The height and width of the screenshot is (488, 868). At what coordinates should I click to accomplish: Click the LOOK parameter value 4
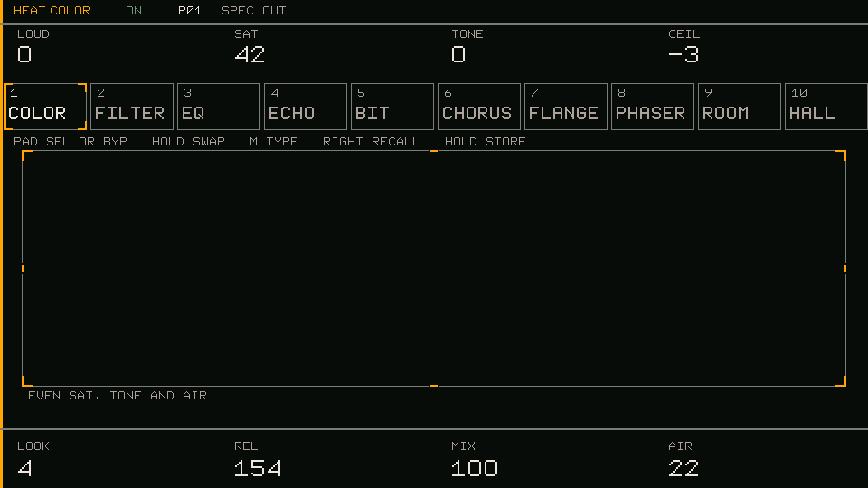24,469
